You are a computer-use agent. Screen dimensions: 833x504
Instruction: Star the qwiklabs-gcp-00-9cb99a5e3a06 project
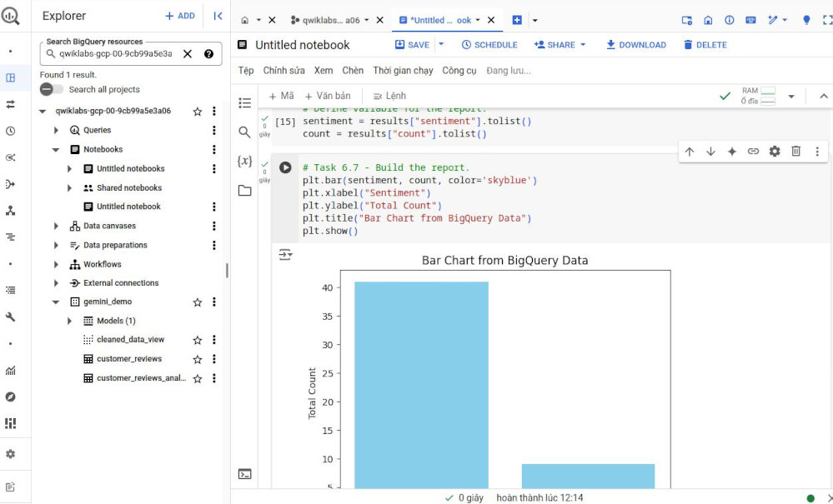click(x=198, y=112)
